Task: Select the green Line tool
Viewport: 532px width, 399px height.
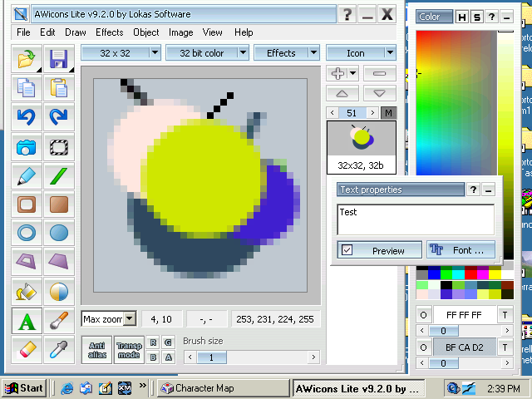Action: tap(58, 175)
